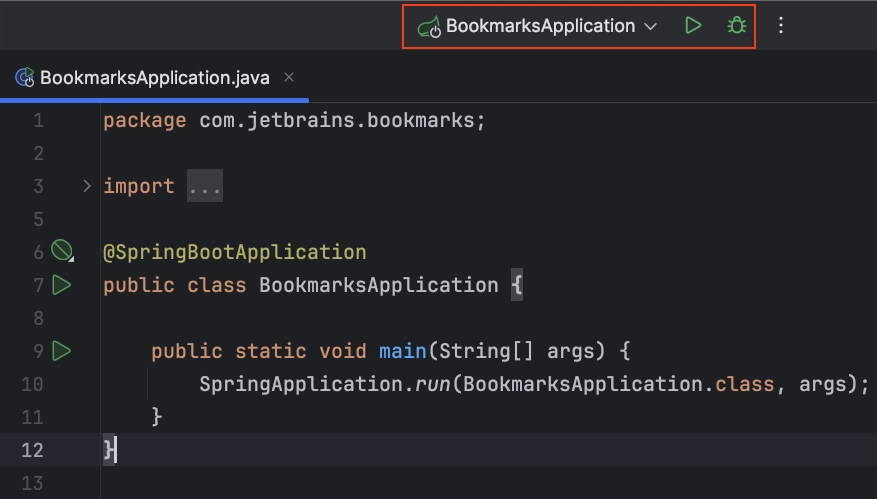Click the main method name

click(x=403, y=351)
